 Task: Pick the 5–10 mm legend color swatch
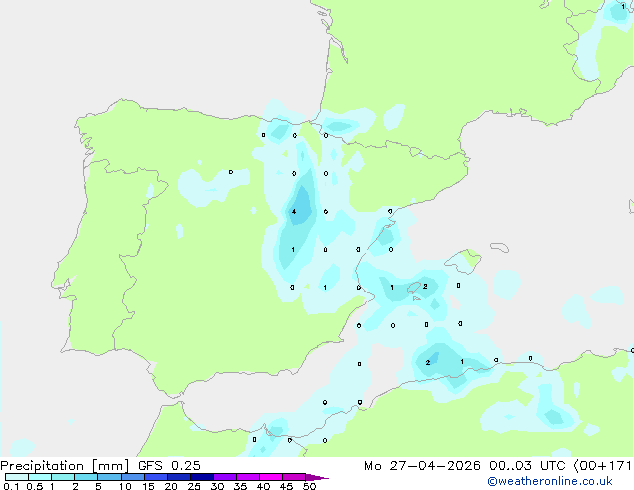tap(109, 477)
